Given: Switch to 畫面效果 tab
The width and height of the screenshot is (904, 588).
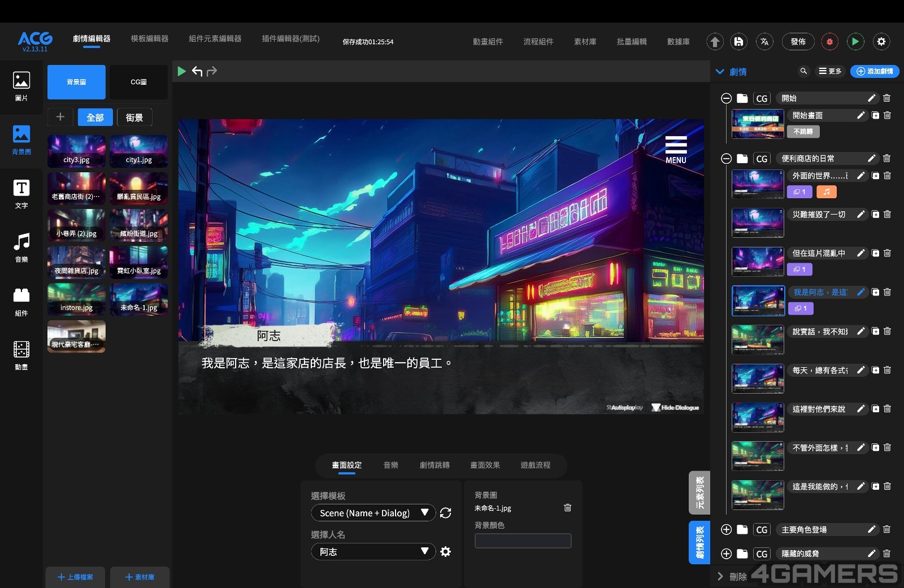Looking at the screenshot, I should (485, 465).
